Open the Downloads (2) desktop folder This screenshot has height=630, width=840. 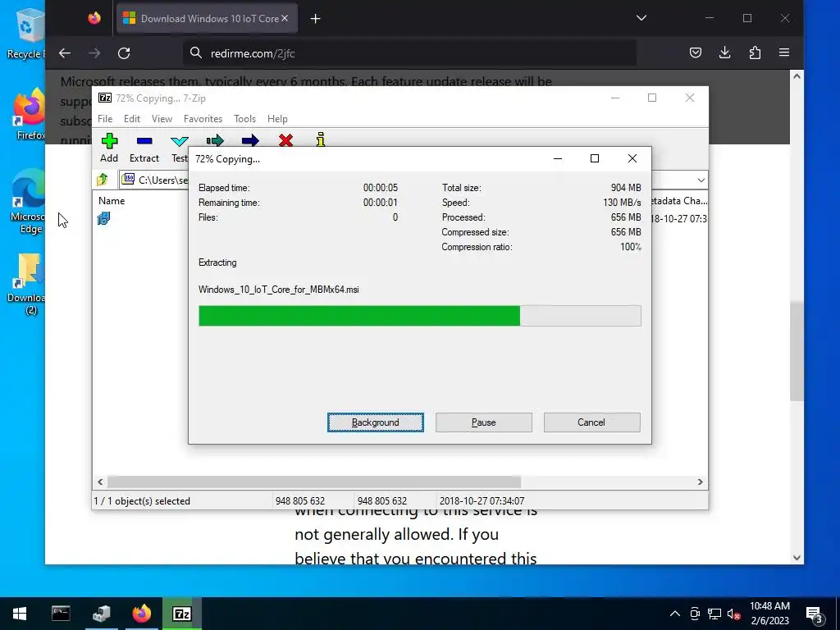(x=28, y=284)
